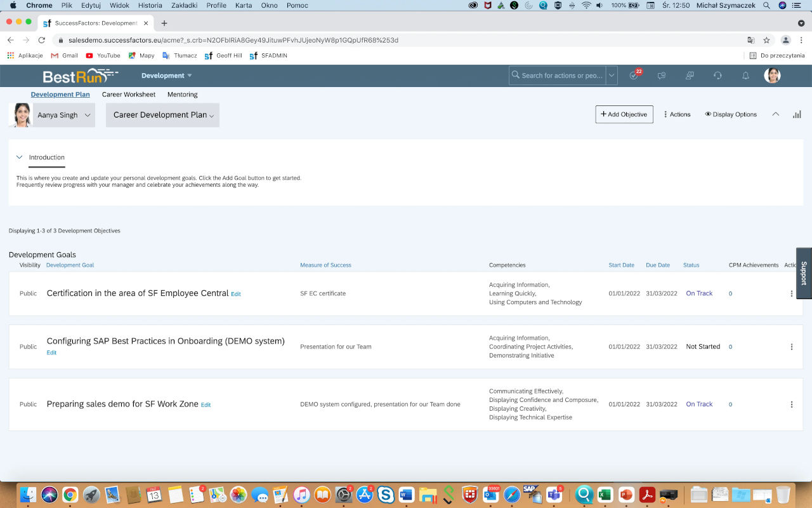Open the Chrome profile icon

click(785, 39)
